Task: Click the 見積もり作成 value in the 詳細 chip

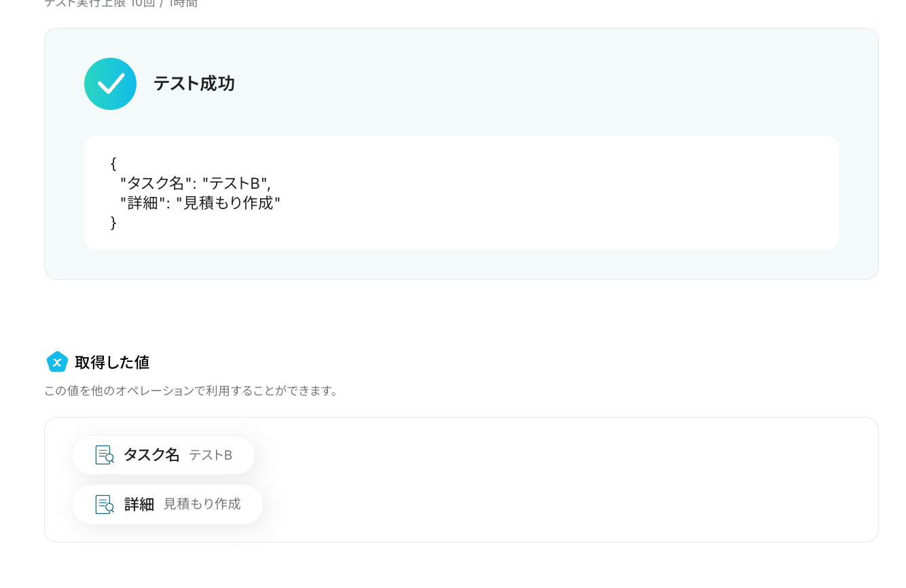Action: [x=202, y=504]
